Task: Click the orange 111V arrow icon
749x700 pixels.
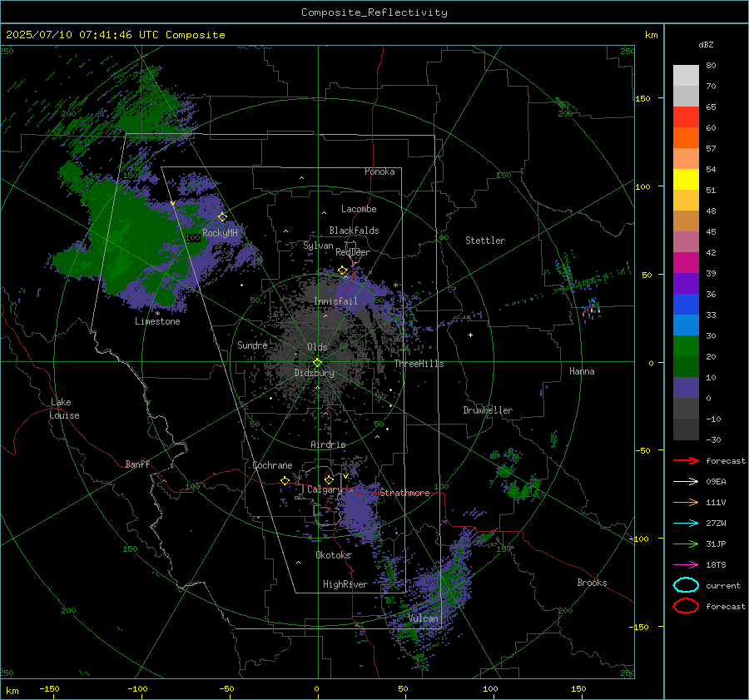Action: (686, 502)
